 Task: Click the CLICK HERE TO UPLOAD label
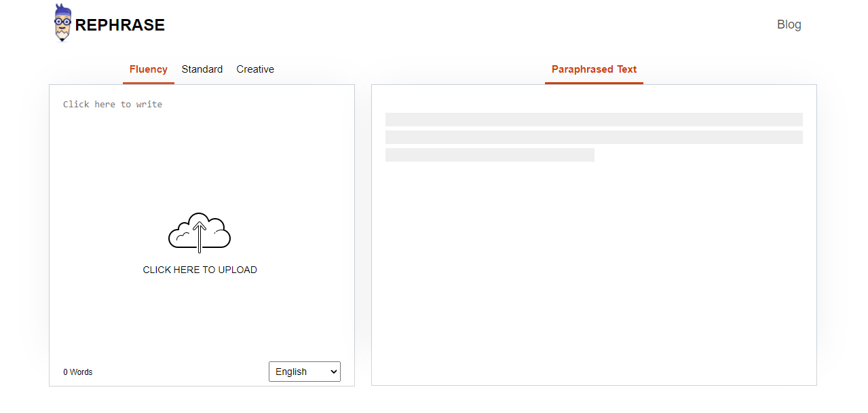point(200,270)
